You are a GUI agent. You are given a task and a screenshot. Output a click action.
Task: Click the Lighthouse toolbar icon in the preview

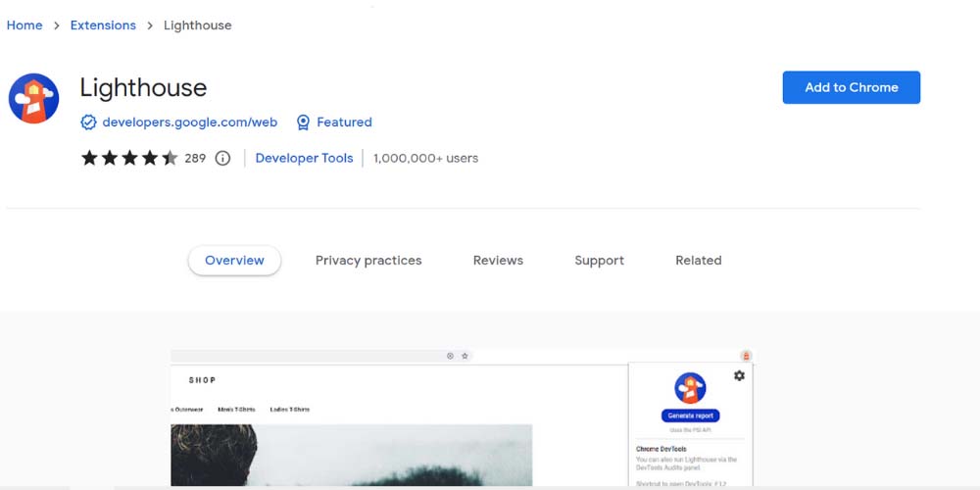click(746, 356)
